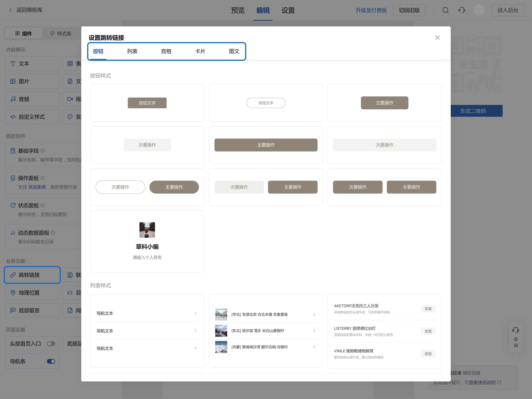This screenshot has width=532, height=399.
Task: Open the 预览 tab in header
Action: [238, 10]
